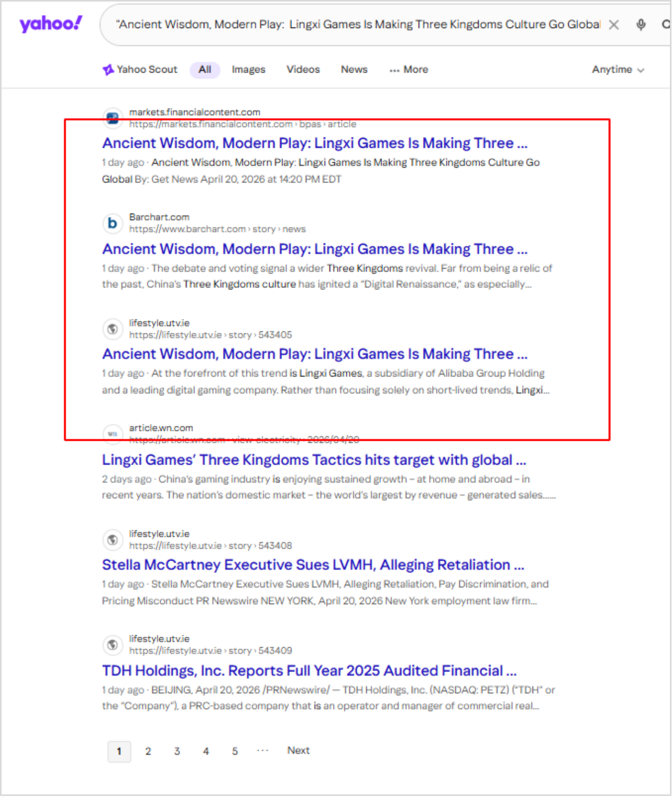Go to results page 2

(x=148, y=751)
